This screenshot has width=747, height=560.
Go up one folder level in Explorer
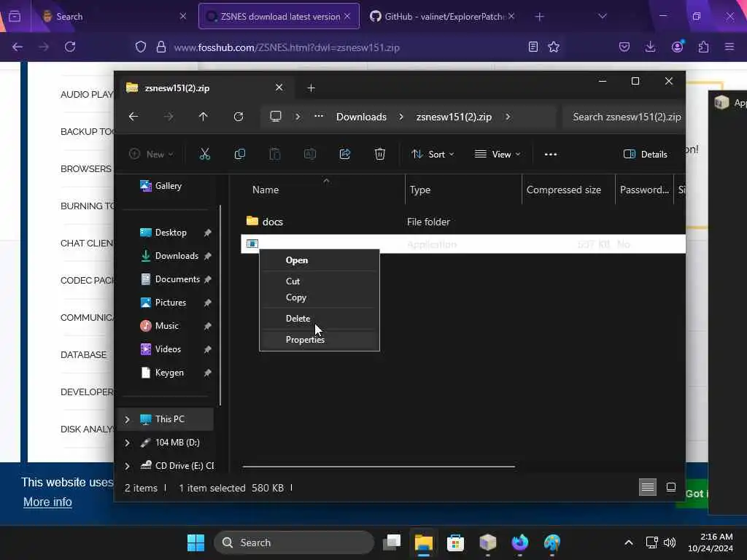[x=203, y=117]
